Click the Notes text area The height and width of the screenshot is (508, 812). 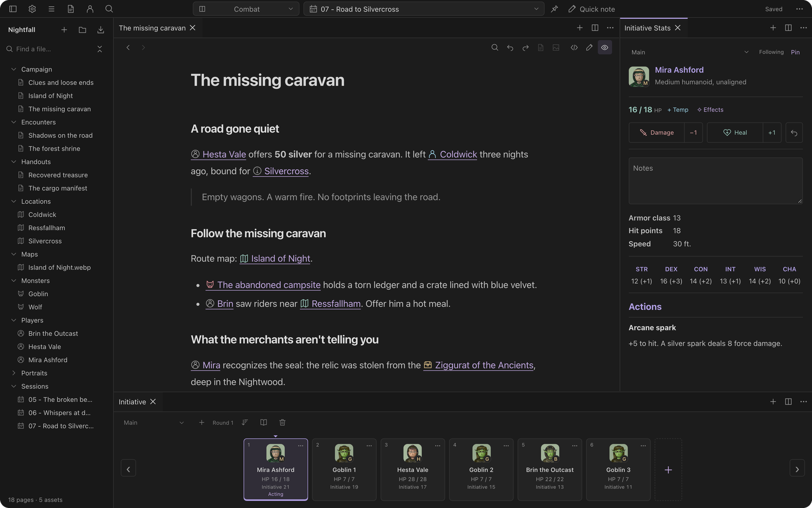716,181
